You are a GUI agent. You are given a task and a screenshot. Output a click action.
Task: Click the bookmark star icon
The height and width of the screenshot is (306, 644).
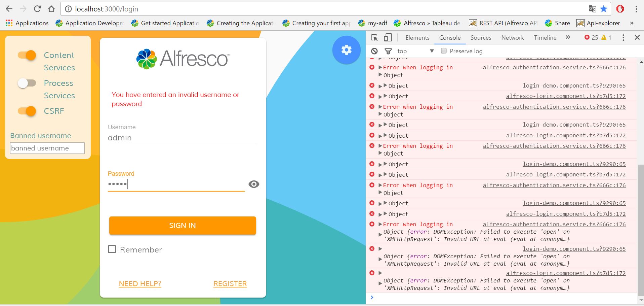(x=604, y=9)
